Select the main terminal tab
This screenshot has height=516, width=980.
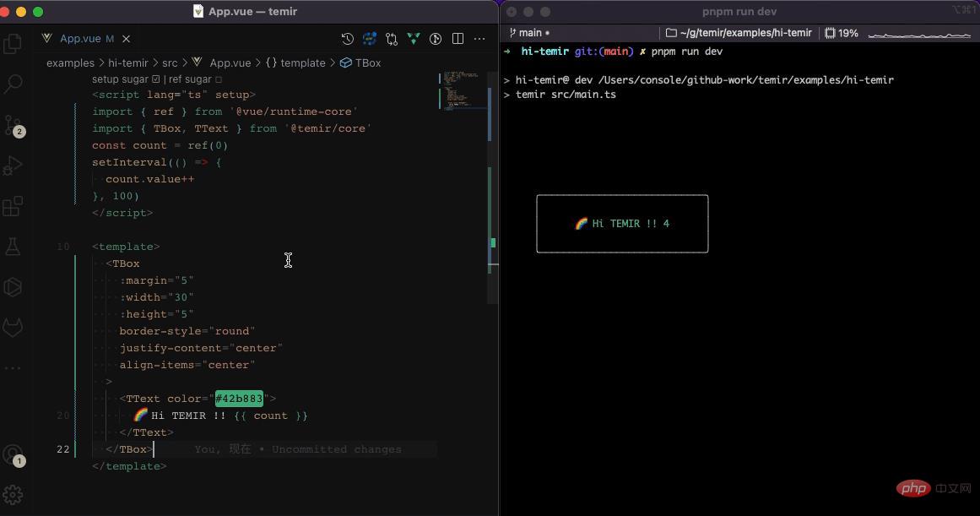pos(529,33)
